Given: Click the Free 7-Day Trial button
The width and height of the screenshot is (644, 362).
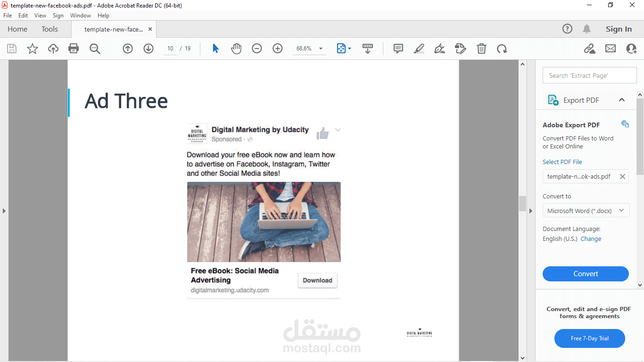Looking at the screenshot, I should point(590,338).
